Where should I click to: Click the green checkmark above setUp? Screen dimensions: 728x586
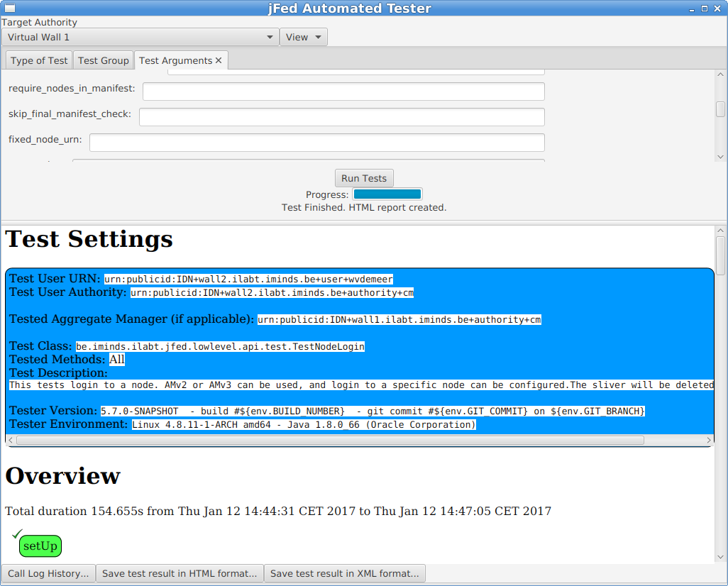[x=17, y=534]
